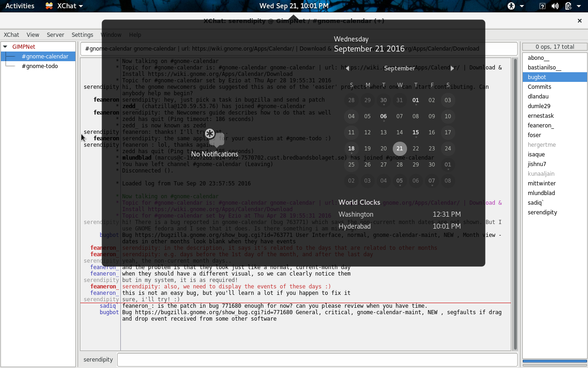Click the 0 ops, 17 total label
588x368 pixels.
tap(554, 46)
